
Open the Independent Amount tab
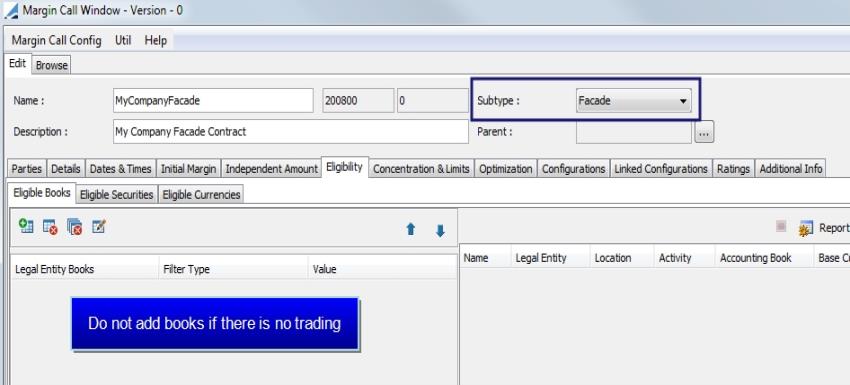coord(271,169)
